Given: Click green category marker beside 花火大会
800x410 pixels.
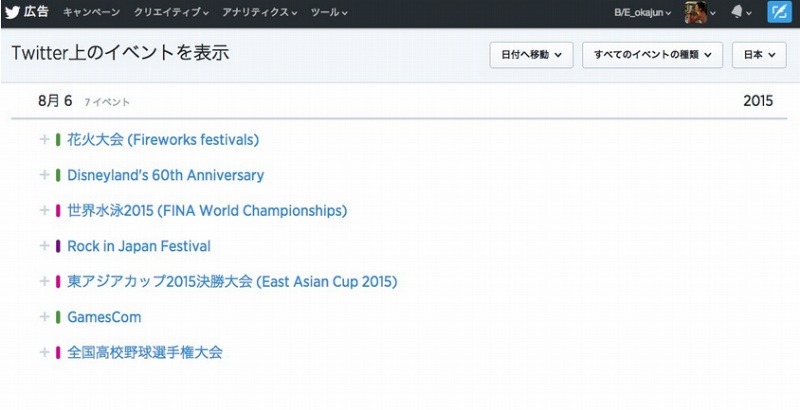Looking at the screenshot, I should click(58, 139).
